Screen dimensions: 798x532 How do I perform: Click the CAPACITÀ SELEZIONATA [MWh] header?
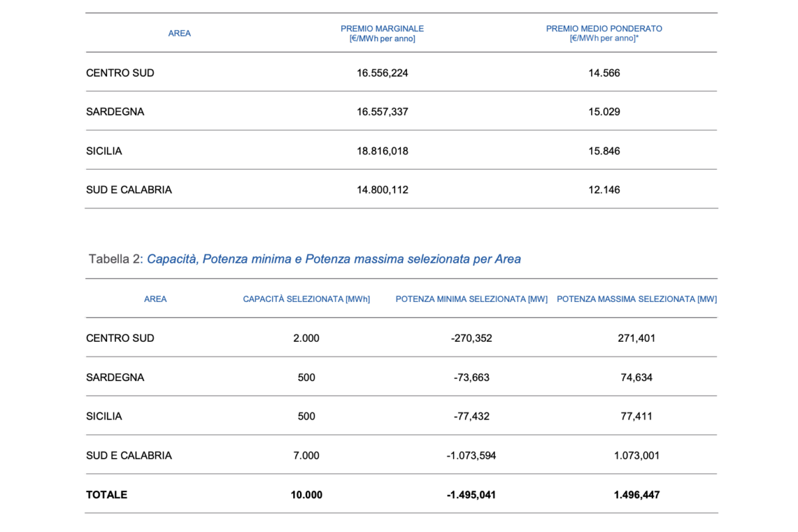click(x=307, y=299)
